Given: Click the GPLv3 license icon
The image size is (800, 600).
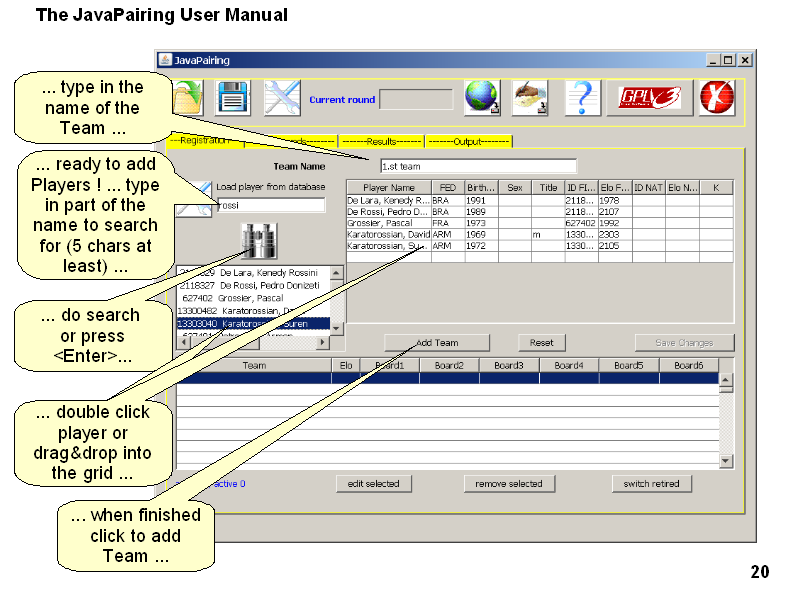Looking at the screenshot, I should tap(649, 98).
